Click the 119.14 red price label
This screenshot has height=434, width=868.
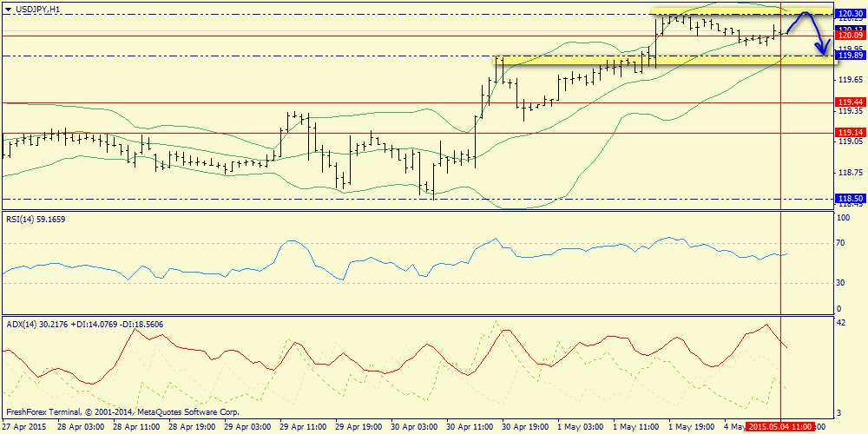(x=852, y=133)
